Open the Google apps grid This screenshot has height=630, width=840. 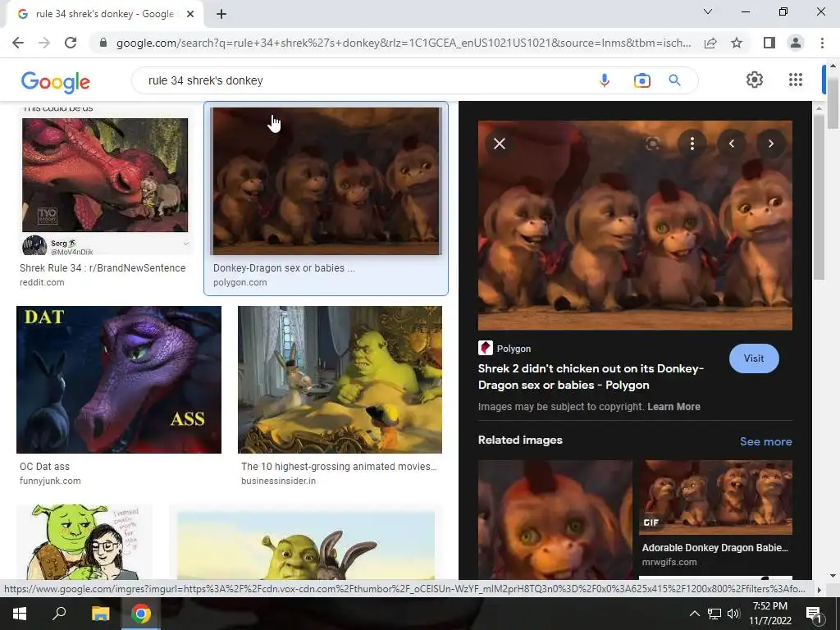(x=796, y=80)
